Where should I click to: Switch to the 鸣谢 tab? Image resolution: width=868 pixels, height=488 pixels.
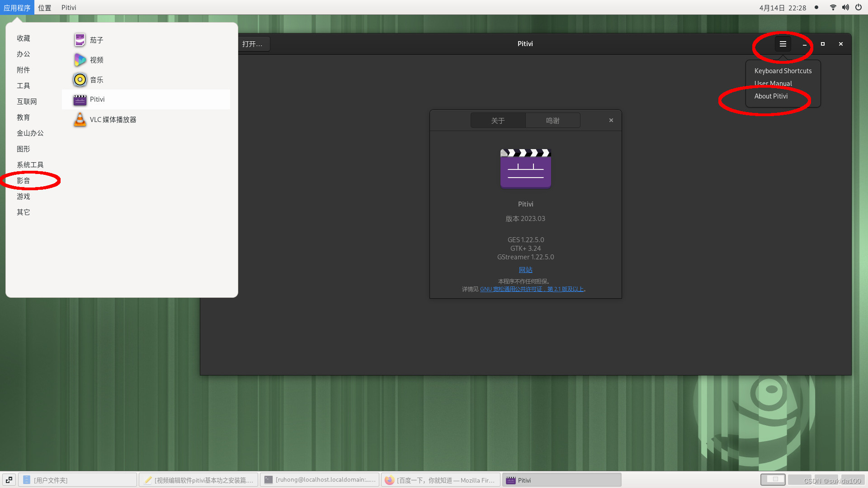tap(553, 121)
